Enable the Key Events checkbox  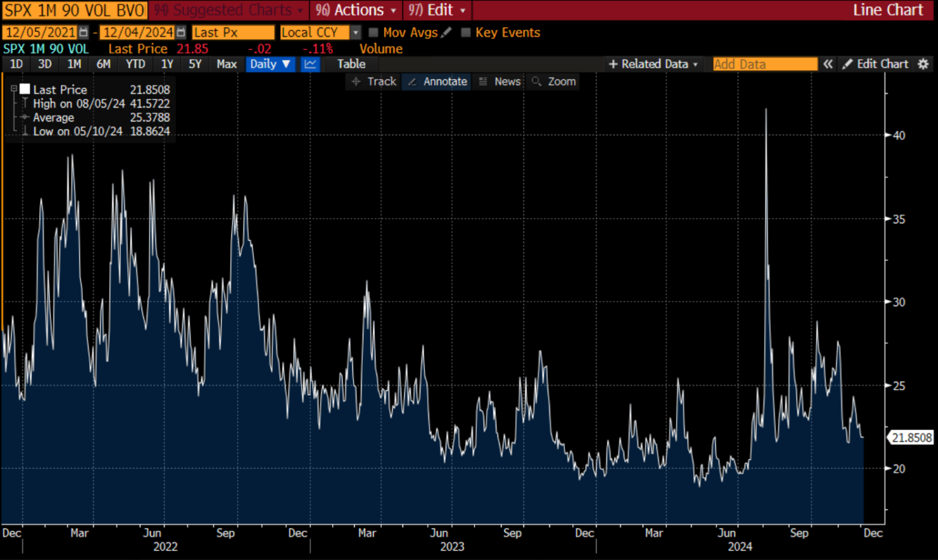[x=466, y=32]
